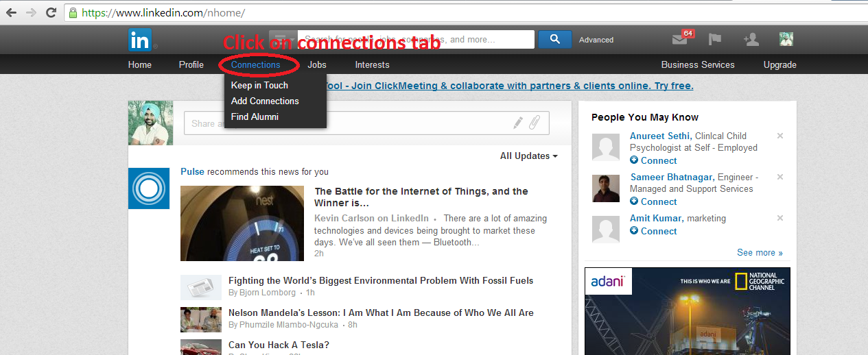Open the Profile tab
868x355 pixels.
(x=191, y=64)
